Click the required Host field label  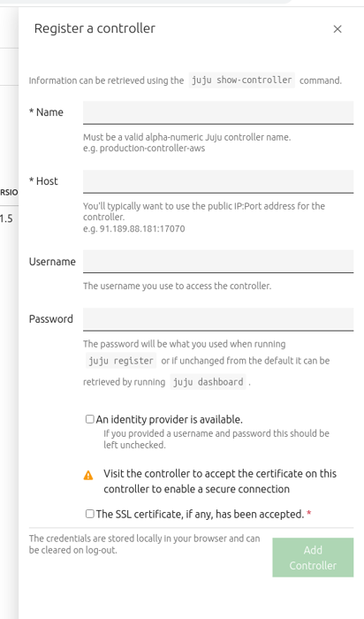43,181
